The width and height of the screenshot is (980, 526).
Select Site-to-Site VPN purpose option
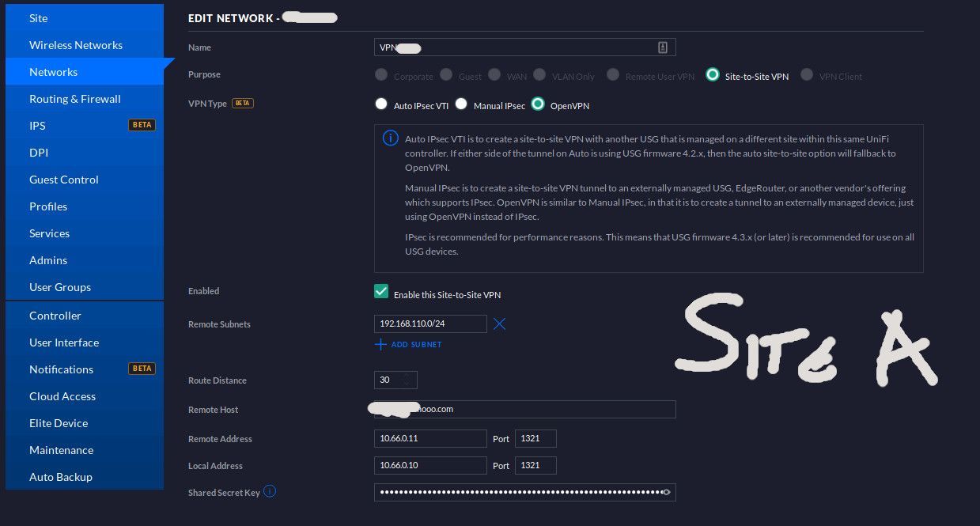click(713, 75)
